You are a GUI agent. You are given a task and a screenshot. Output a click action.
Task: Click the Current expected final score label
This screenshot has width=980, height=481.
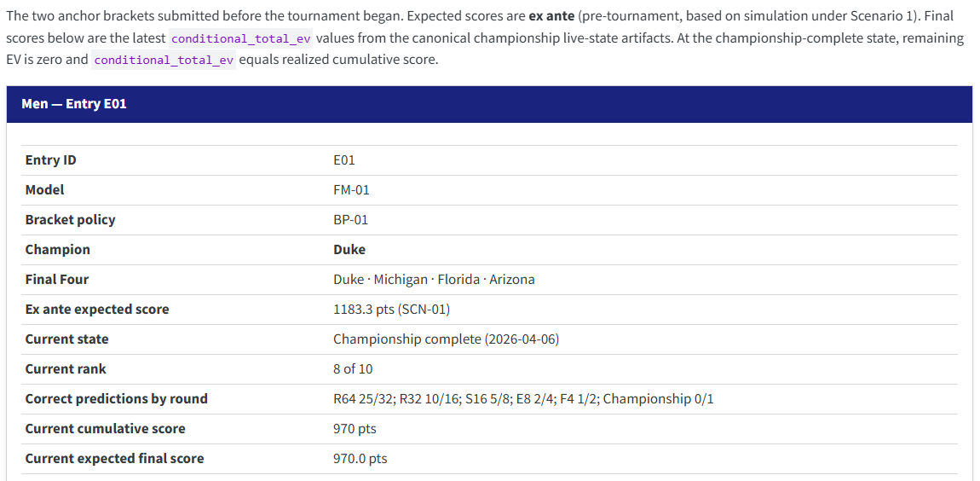pyautogui.click(x=114, y=459)
